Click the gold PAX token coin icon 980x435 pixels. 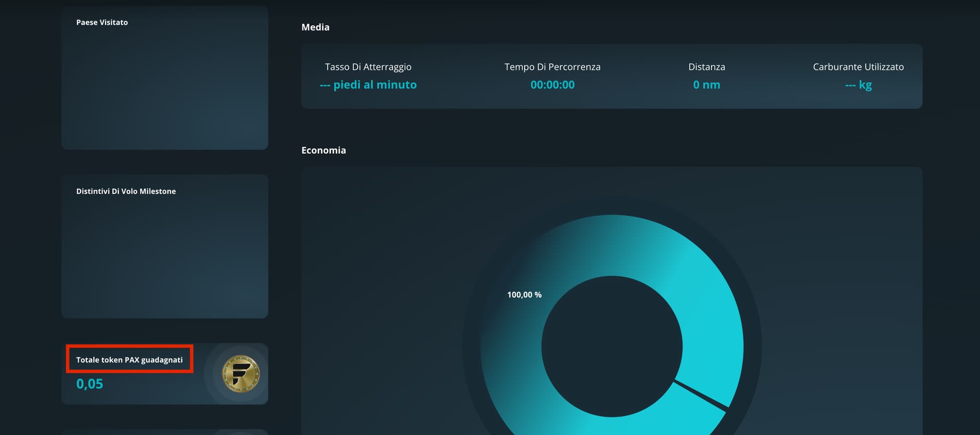(x=241, y=374)
